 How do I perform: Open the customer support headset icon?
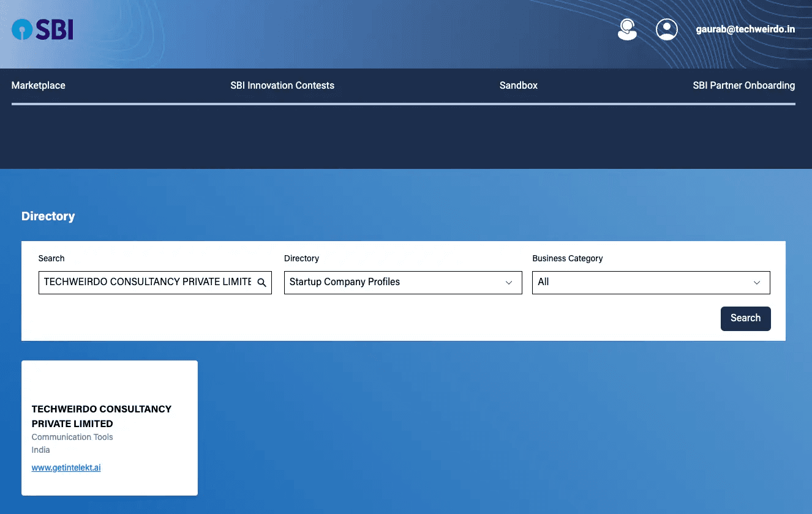626,29
